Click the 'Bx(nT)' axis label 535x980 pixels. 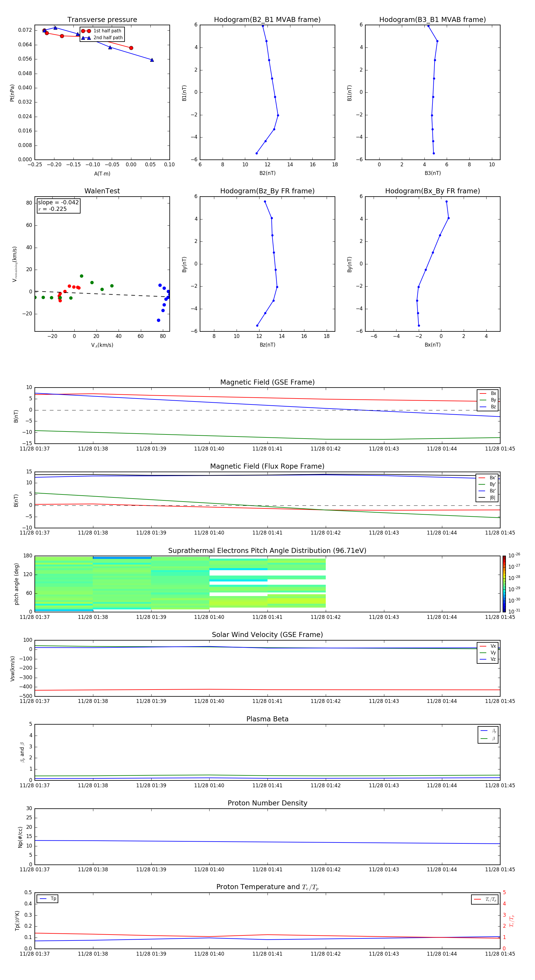[x=432, y=345]
